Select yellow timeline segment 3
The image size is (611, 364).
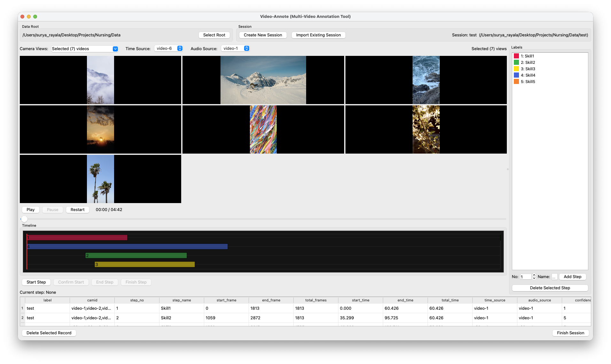[x=145, y=264]
